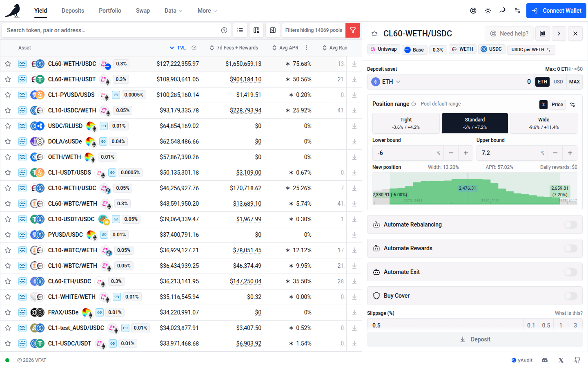This screenshot has height=368, width=588.
Task: Open the Data menu dropdown
Action: (x=174, y=11)
